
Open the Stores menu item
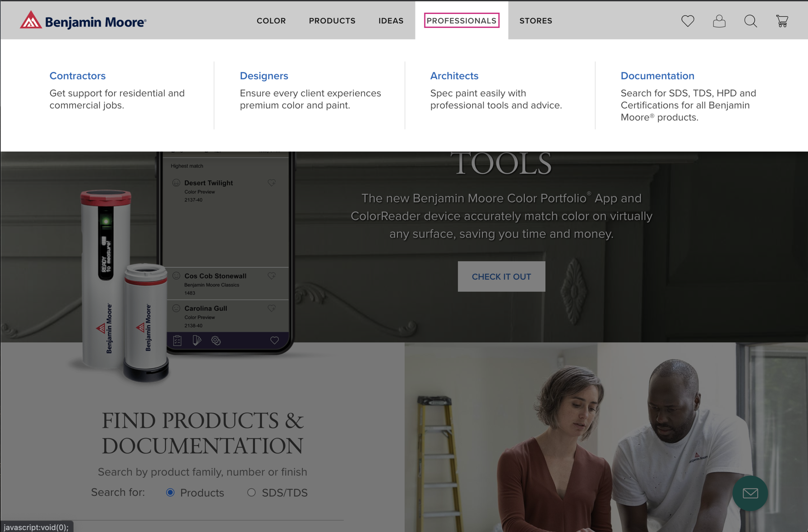click(536, 21)
